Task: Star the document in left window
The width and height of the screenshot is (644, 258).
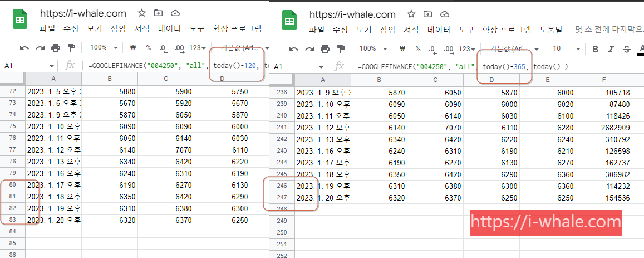Action: tap(142, 13)
